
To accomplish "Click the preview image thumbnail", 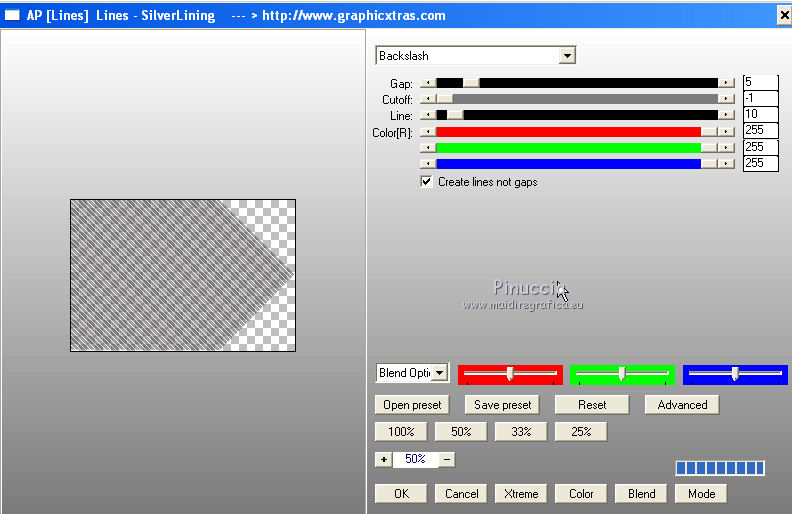I will [183, 275].
